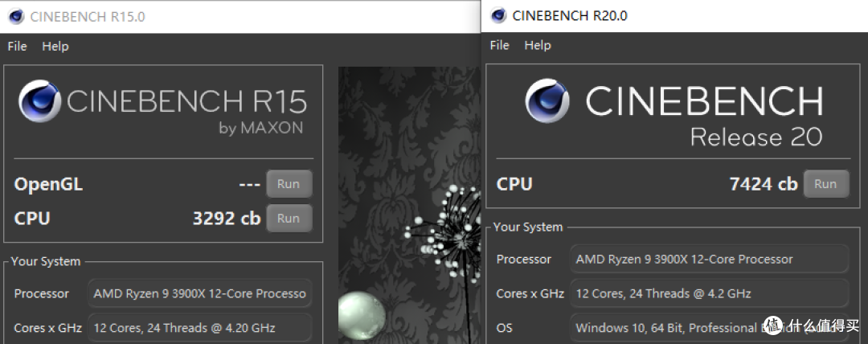The height and width of the screenshot is (344, 868).
Task: Open File menu in Cinebench R20 window
Action: tap(499, 45)
